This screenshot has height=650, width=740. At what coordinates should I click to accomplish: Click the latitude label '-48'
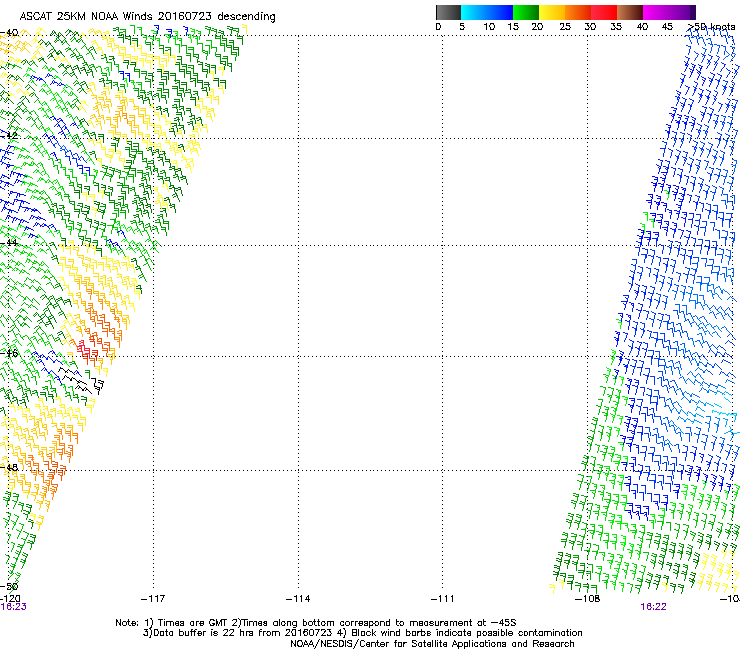tap(9, 467)
